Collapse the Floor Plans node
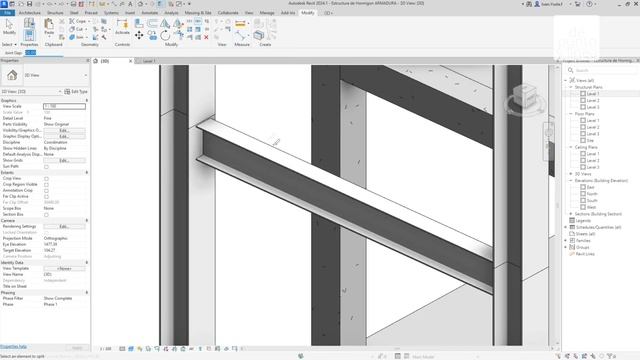This screenshot has width=640, height=360. [571, 114]
